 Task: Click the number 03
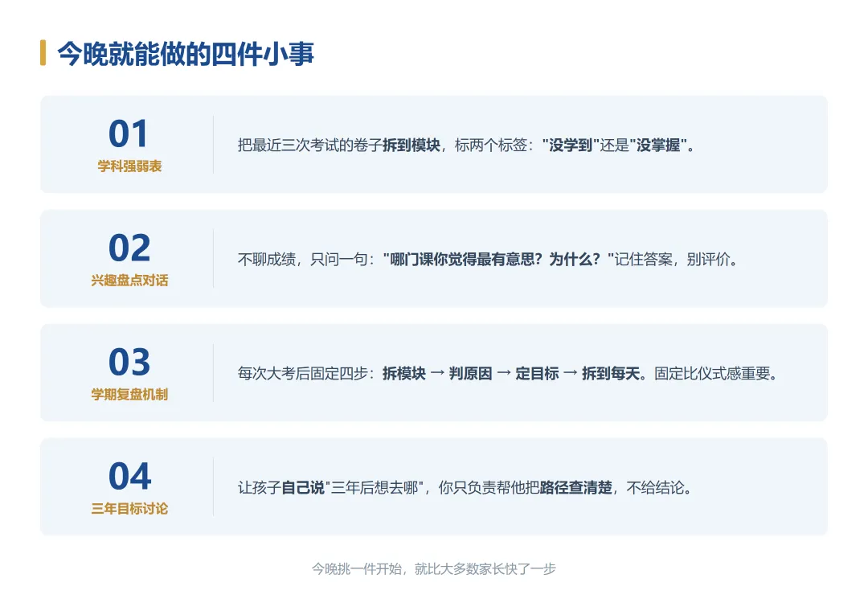tap(129, 362)
